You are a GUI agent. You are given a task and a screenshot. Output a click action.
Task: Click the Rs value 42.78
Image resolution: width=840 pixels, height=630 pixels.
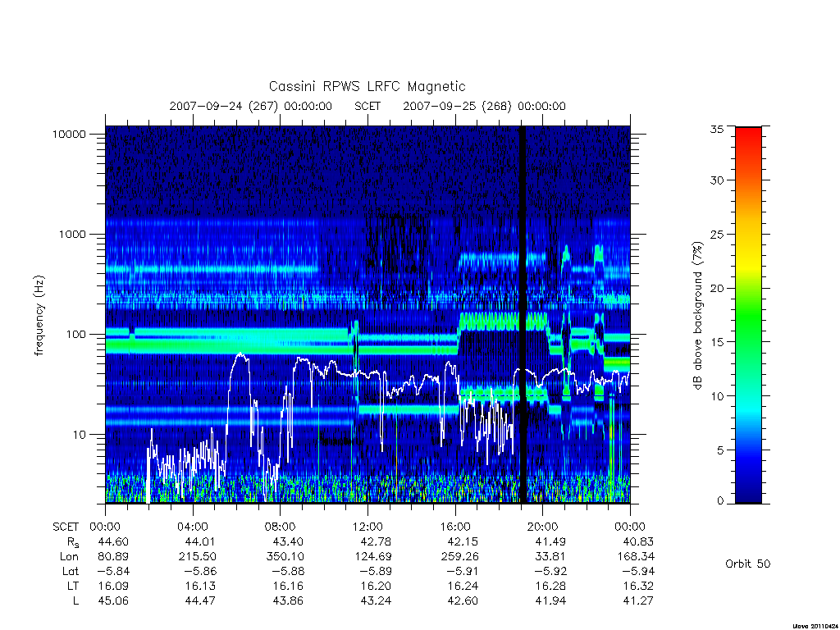(376, 542)
